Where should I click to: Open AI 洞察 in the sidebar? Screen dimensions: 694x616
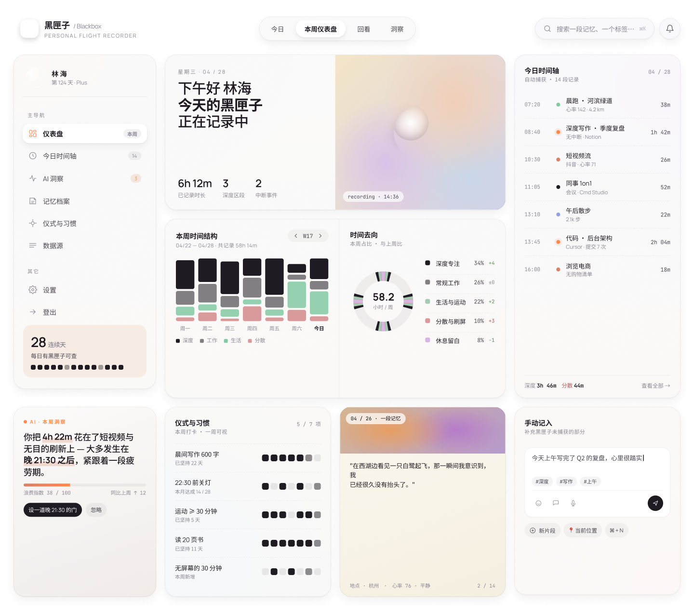point(53,179)
